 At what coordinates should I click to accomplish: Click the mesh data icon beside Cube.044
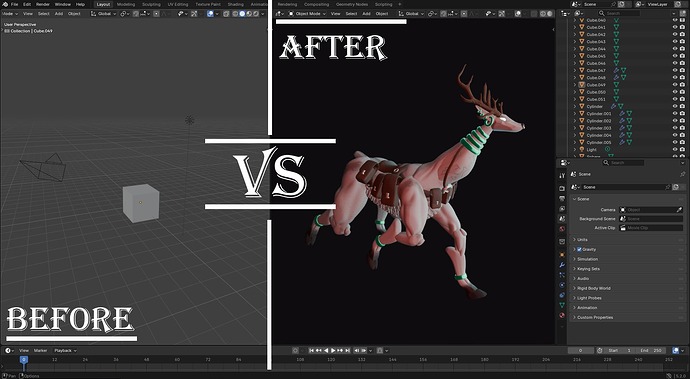point(616,49)
